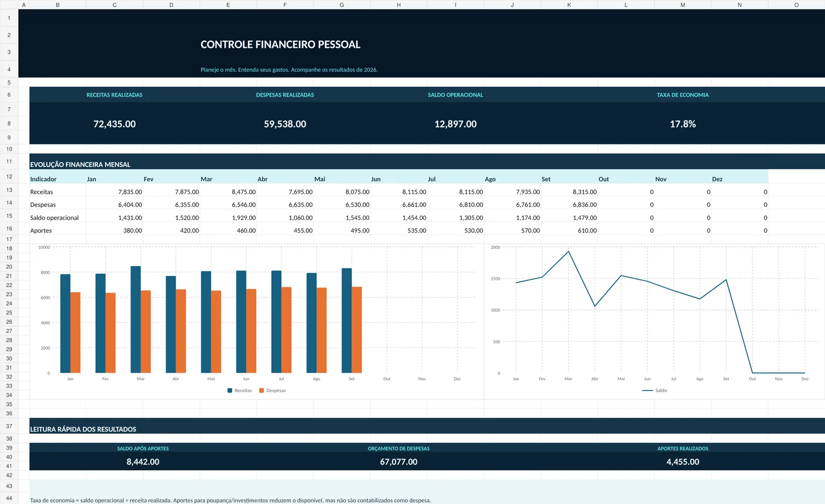Select column O header

(x=796, y=5)
